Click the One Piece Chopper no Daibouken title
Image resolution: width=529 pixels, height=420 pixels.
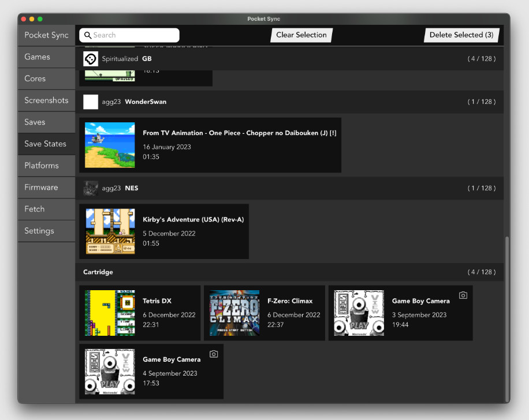tap(240, 133)
